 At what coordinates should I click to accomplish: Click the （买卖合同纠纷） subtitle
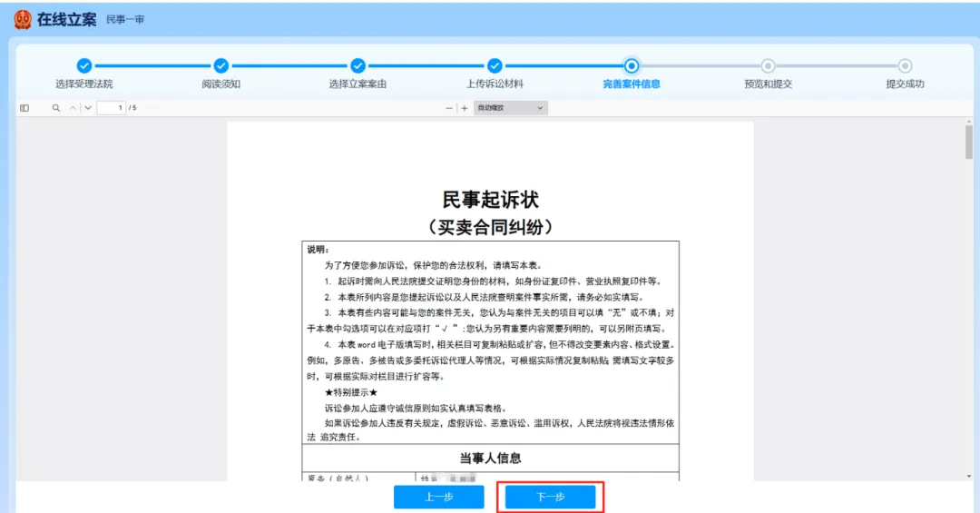(490, 226)
